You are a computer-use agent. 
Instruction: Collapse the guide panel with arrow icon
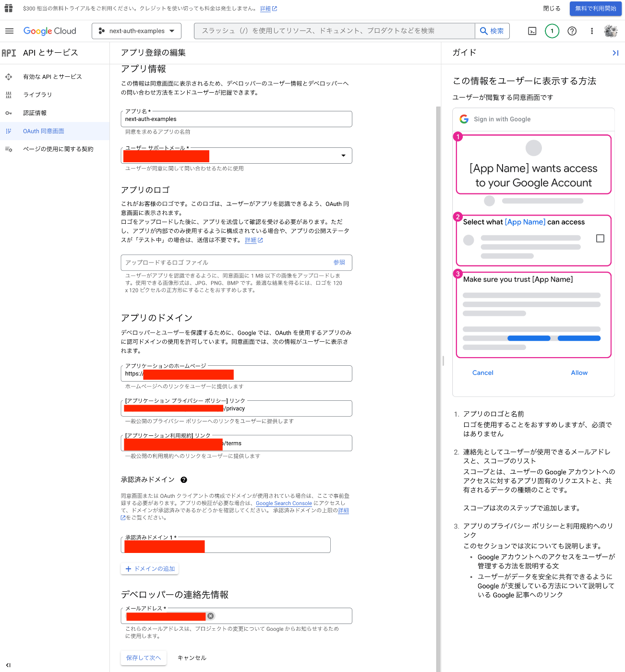pyautogui.click(x=615, y=53)
